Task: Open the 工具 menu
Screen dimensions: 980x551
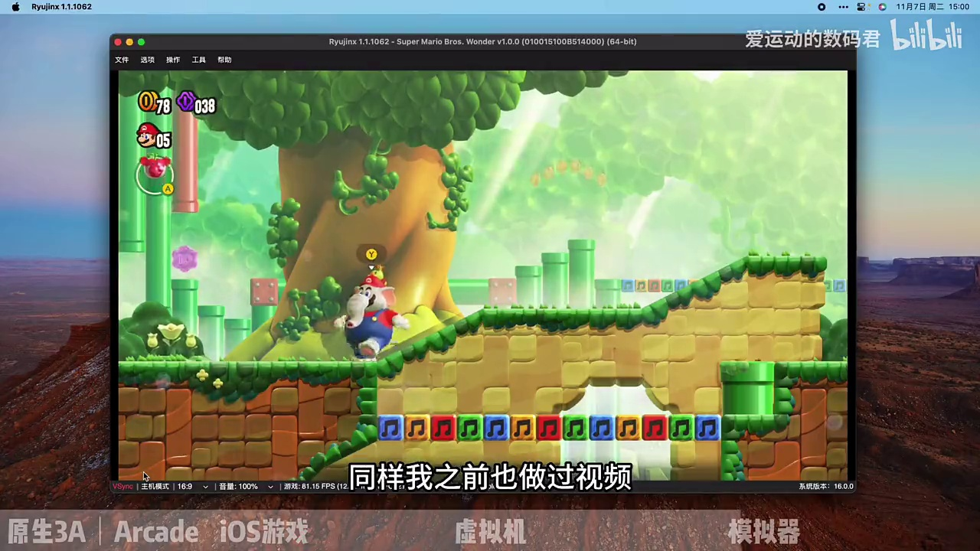Action: [x=199, y=60]
